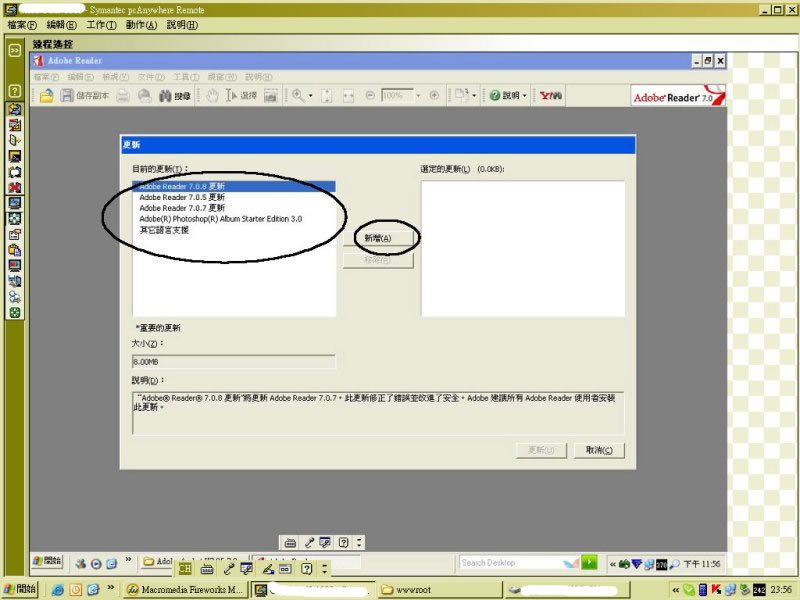Expand hidden icons chevron in remote system tray
This screenshot has width=800, height=600.
point(612,564)
